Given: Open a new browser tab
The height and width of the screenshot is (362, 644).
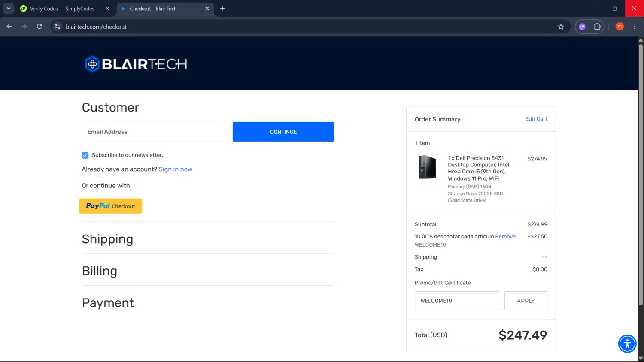Looking at the screenshot, I should coord(222,9).
